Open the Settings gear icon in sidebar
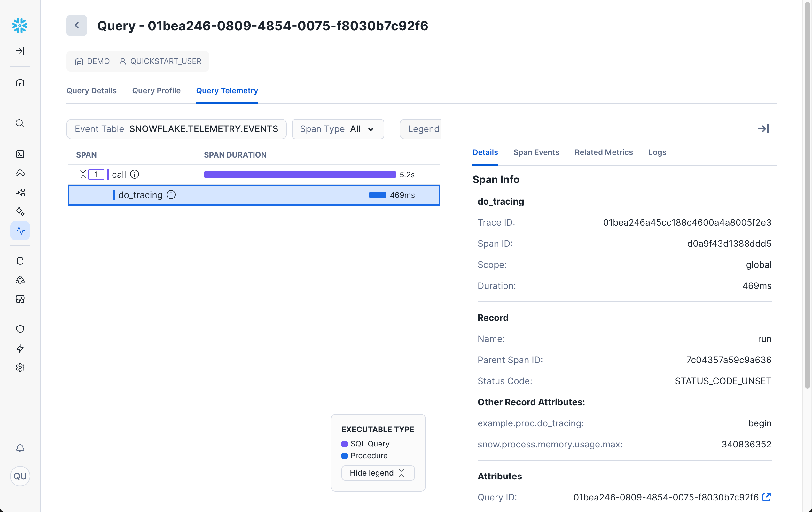Image resolution: width=812 pixels, height=512 pixels. (x=20, y=368)
